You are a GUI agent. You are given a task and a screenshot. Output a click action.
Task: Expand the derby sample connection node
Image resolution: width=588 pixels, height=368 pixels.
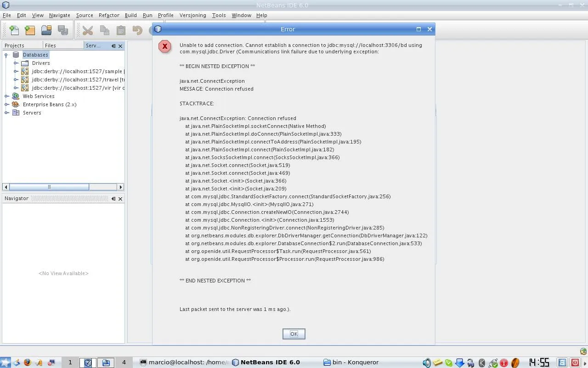[16, 71]
